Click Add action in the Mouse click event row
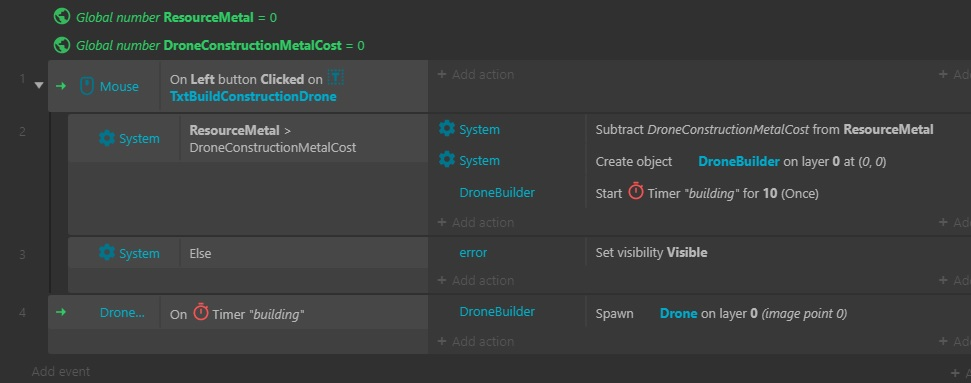Image resolution: width=971 pixels, height=383 pixels. click(476, 74)
